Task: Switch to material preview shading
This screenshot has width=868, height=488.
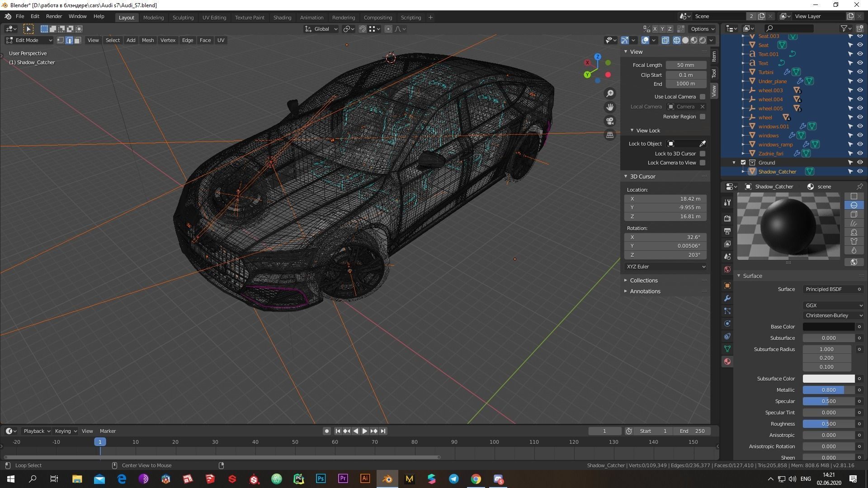Action: click(x=694, y=40)
